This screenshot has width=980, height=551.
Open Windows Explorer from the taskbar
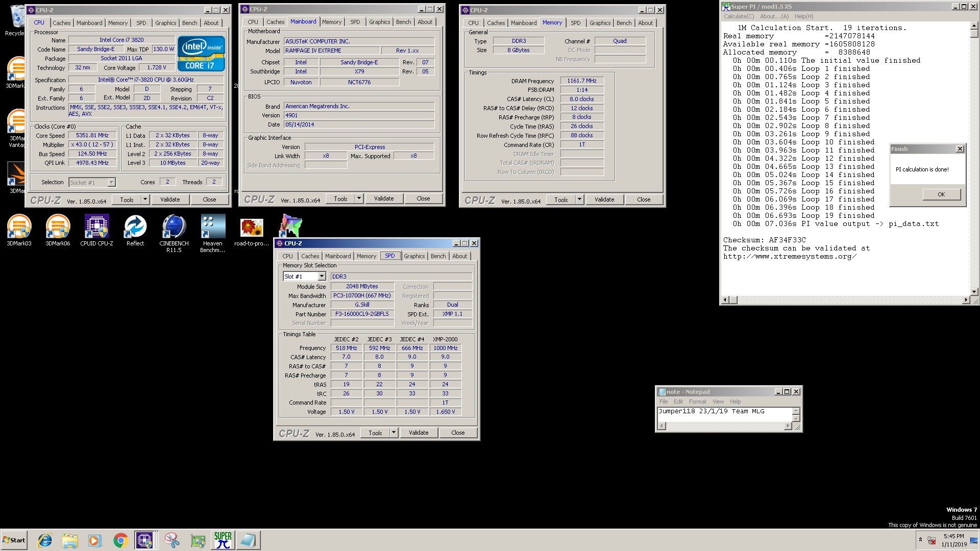coord(70,540)
